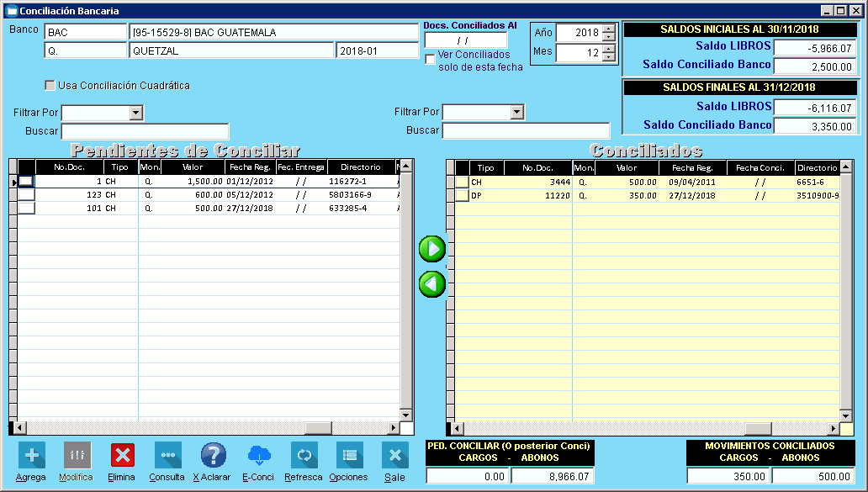Open the Opciones list icon
The width and height of the screenshot is (868, 492).
[x=349, y=455]
